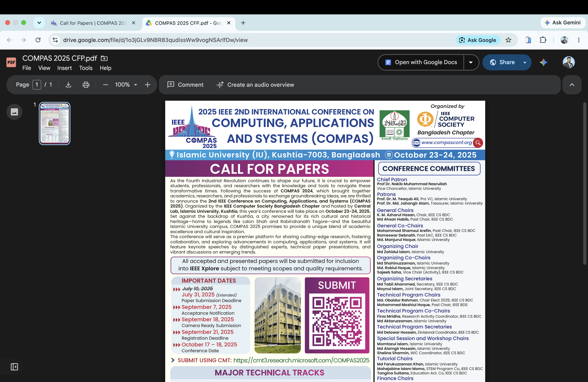Zoom in with the plus icon
The height and width of the screenshot is (382, 588).
147,85
